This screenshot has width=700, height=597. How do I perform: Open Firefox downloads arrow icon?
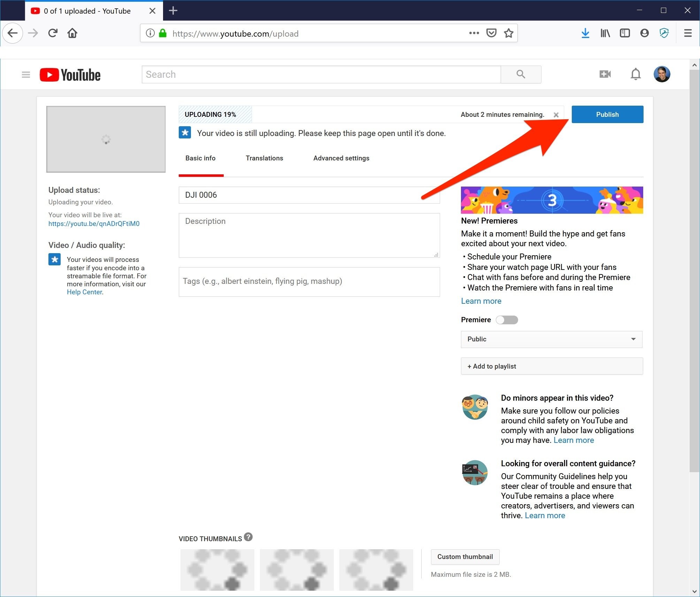click(x=585, y=33)
